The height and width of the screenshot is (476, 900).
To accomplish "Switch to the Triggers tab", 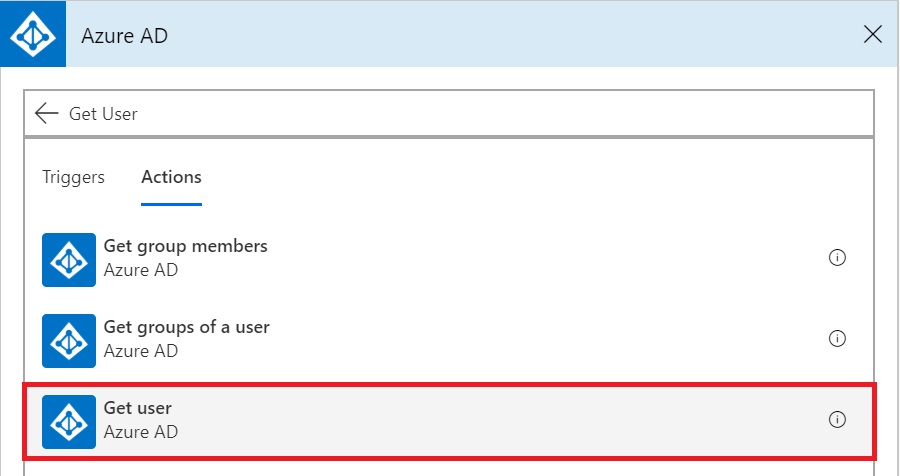I will click(73, 177).
